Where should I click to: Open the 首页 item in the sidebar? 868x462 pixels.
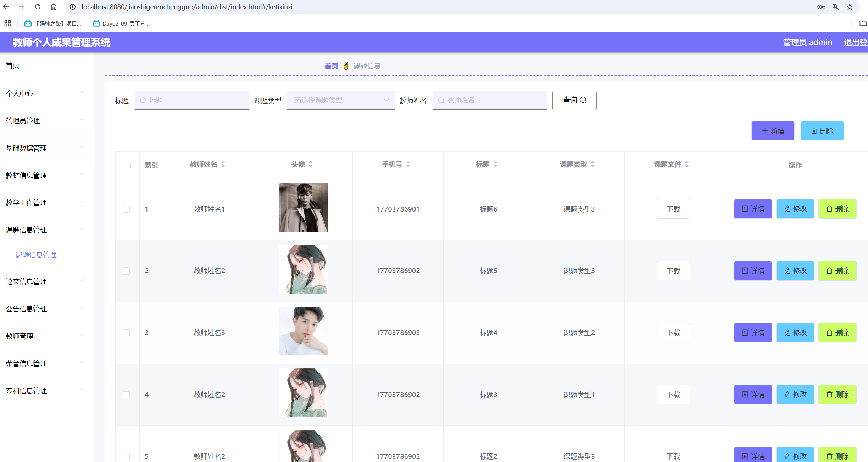13,66
